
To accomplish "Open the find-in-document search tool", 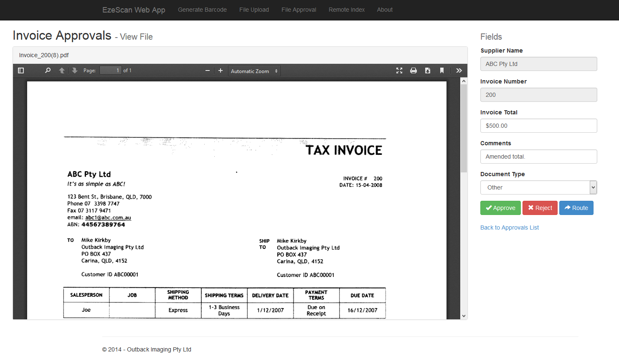I will pyautogui.click(x=48, y=71).
